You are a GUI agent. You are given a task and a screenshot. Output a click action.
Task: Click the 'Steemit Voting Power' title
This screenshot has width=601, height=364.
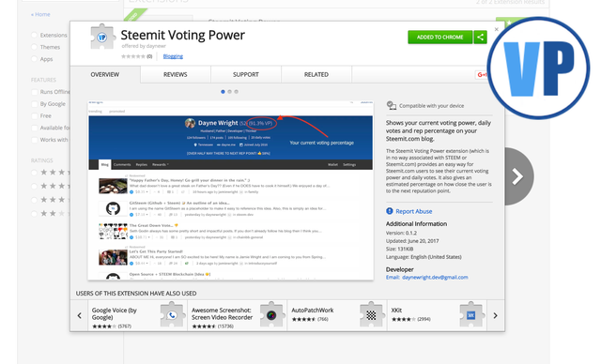(x=183, y=35)
